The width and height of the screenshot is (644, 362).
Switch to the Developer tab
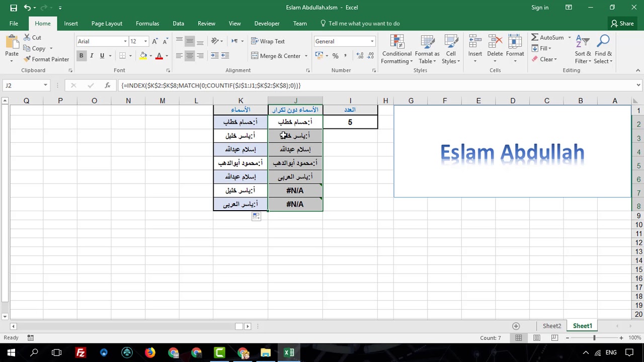click(267, 24)
